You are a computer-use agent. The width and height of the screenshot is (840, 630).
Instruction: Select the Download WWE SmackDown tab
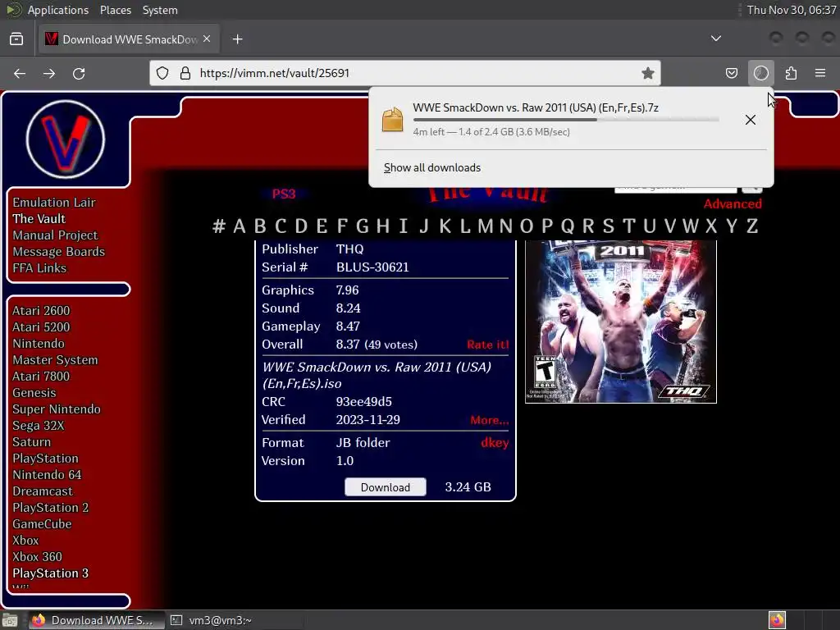(129, 39)
